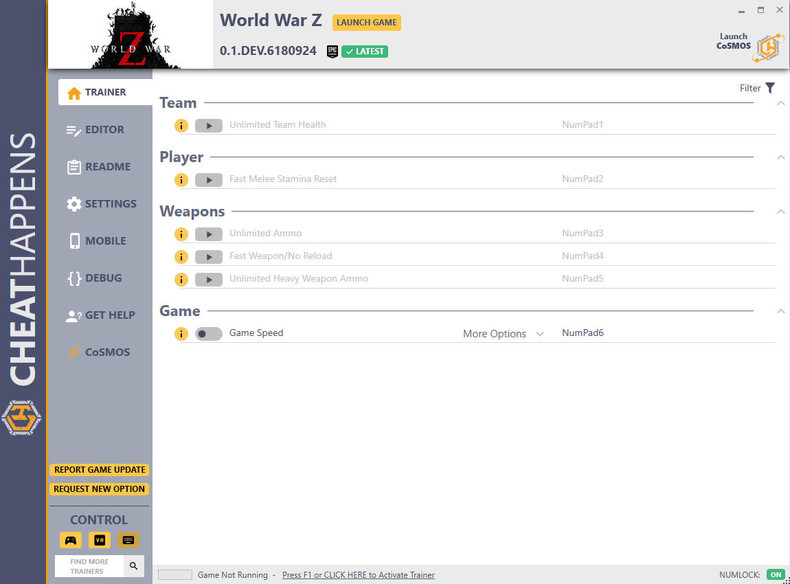Click info icon for Fast Weapon/No Reload
Image resolution: width=790 pixels, height=584 pixels.
[x=181, y=257]
